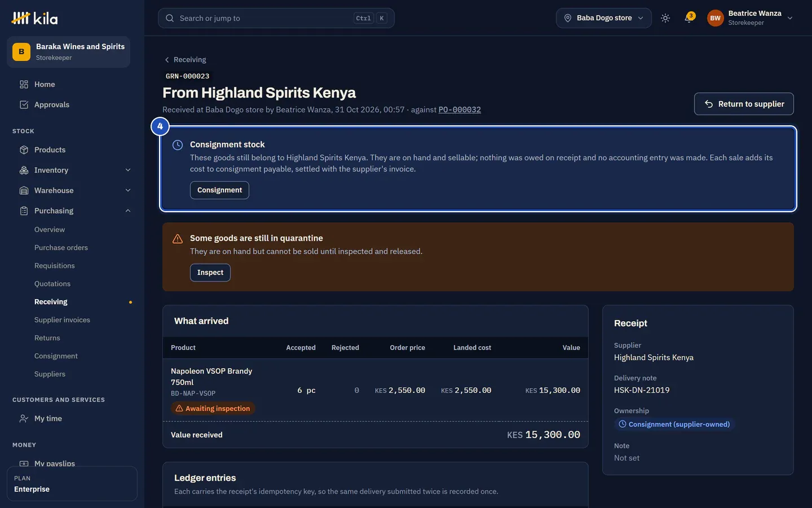
Task: Open the Beatrice Wanza user menu chevron
Action: pyautogui.click(x=790, y=18)
